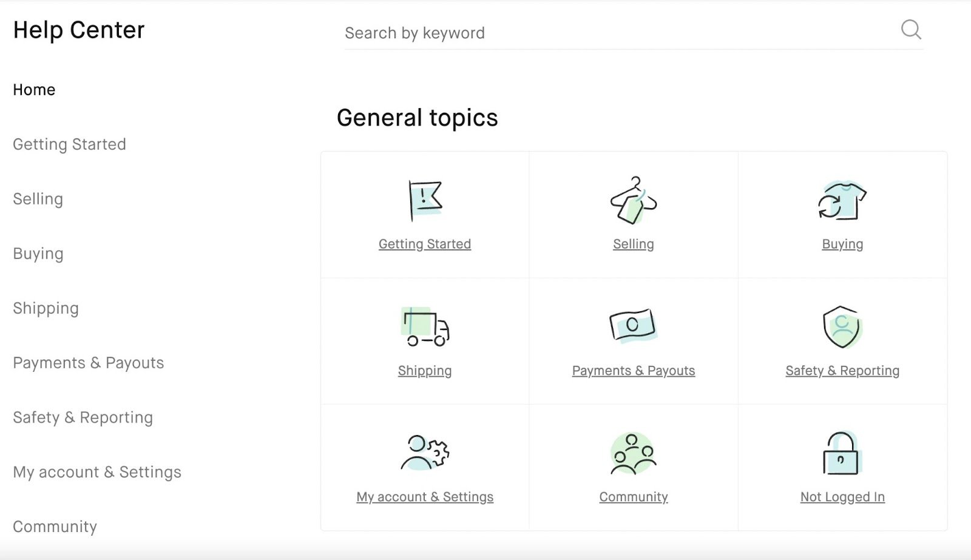Viewport: 971px width, 560px height.
Task: Open the Safety & Reporting topic link
Action: pyautogui.click(x=842, y=370)
